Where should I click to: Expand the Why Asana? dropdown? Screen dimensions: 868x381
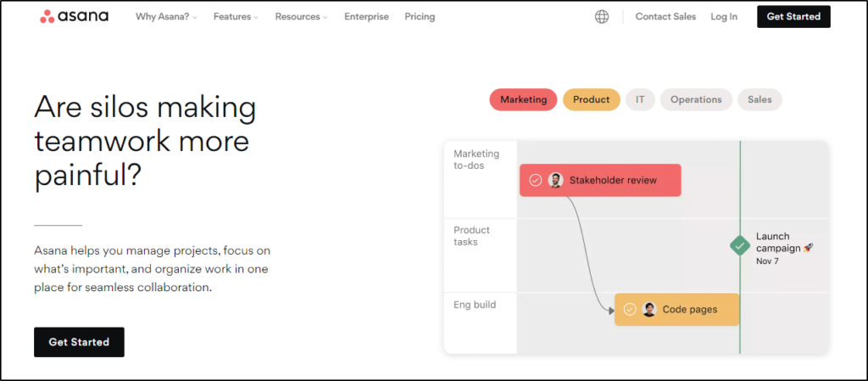point(166,16)
